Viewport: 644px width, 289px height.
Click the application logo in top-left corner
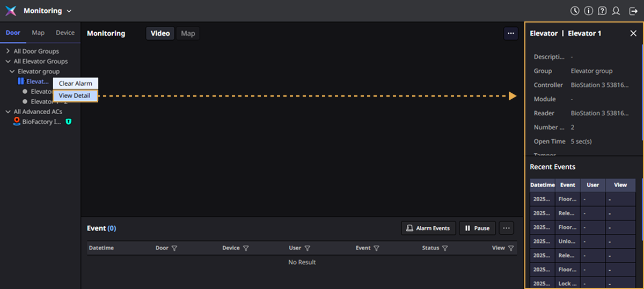(11, 11)
